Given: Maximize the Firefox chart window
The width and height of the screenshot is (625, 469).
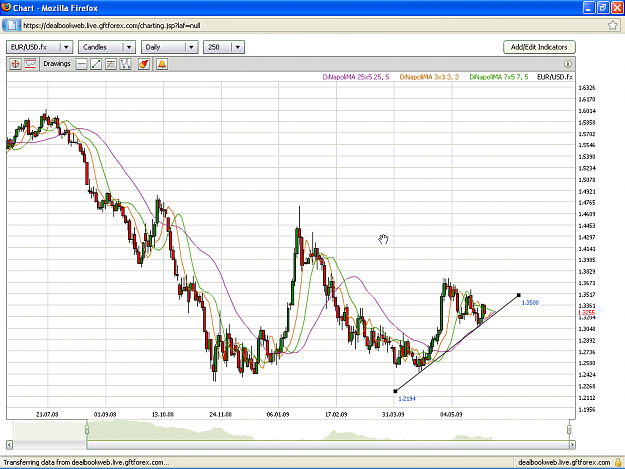Looking at the screenshot, I should (602, 8).
